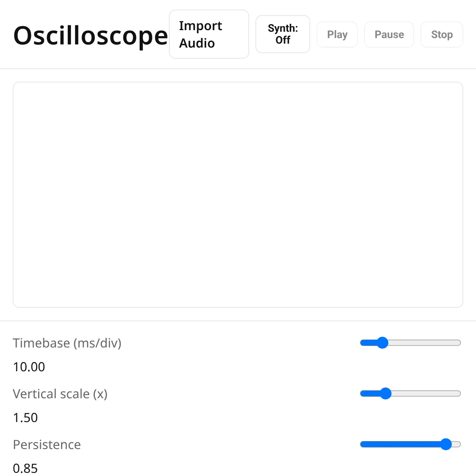Click the Timebase slider thumb
The height and width of the screenshot is (476, 476).
click(x=382, y=343)
